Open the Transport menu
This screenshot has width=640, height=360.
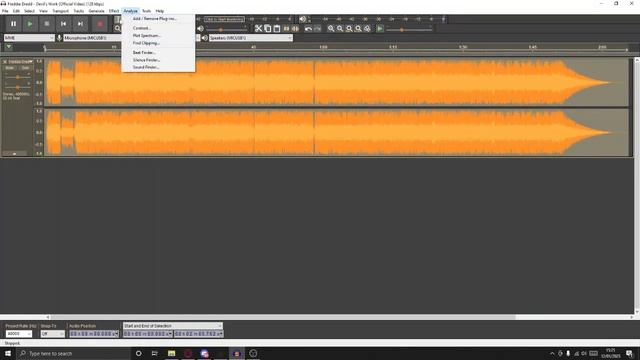tap(60, 11)
